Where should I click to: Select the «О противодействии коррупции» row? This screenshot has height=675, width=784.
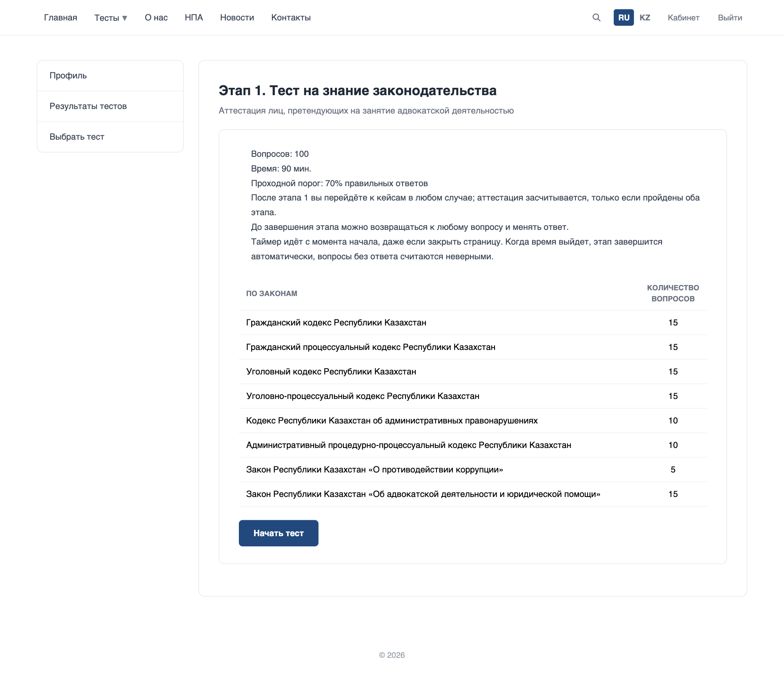[x=473, y=470]
